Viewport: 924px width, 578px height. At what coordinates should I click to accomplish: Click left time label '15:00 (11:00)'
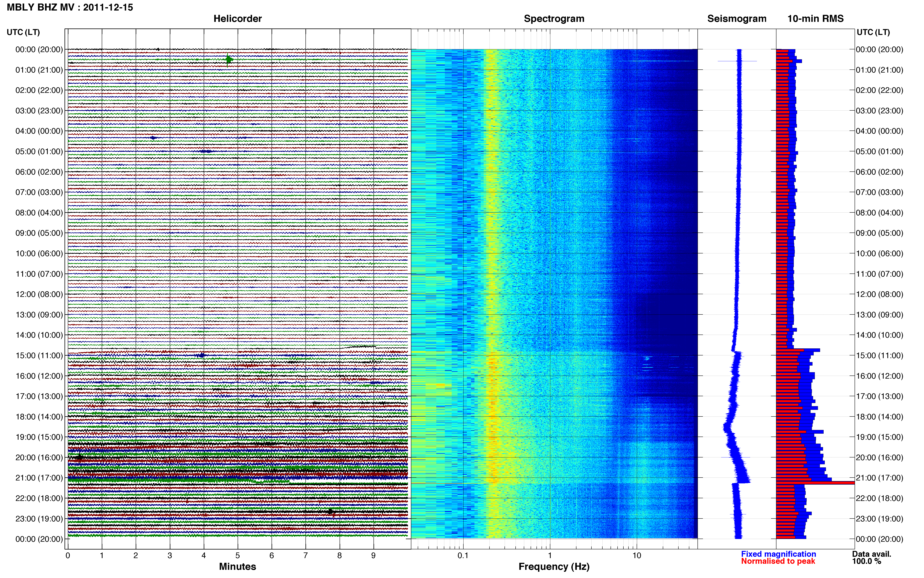click(39, 355)
